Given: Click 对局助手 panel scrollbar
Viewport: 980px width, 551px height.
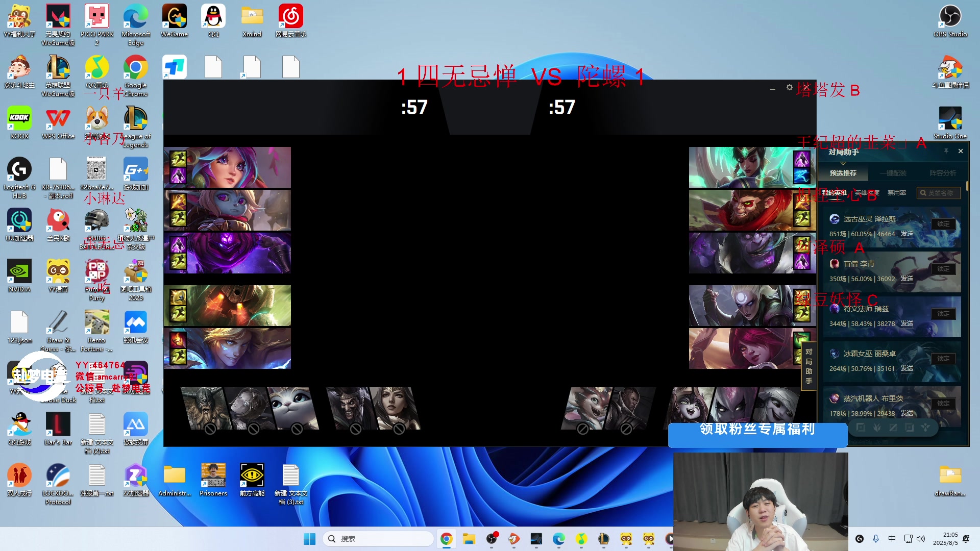Looking at the screenshot, I should click(967, 186).
